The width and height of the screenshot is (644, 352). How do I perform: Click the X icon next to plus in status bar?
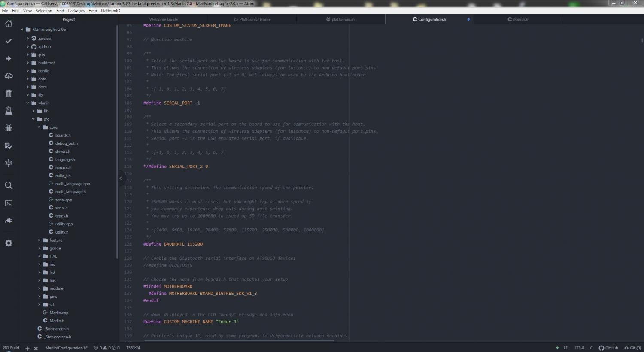tap(36, 348)
